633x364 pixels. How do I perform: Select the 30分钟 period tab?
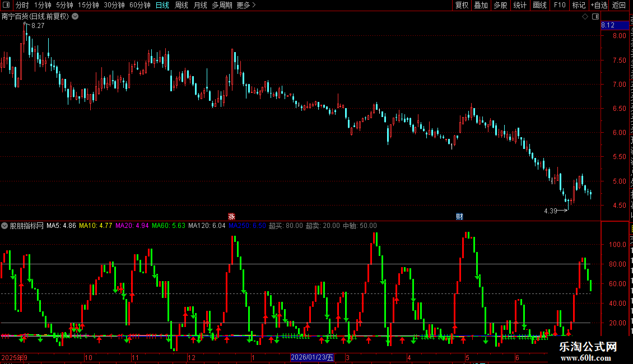pyautogui.click(x=114, y=5)
